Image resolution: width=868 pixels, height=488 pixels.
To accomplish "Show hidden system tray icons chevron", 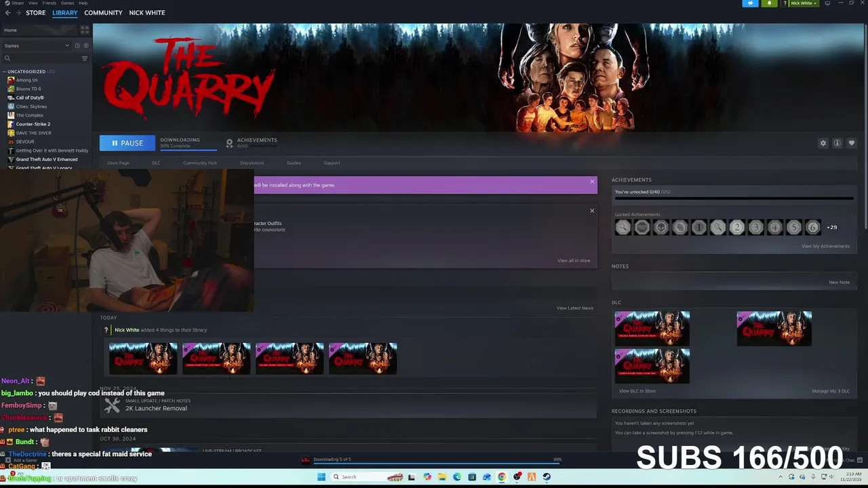I will click(x=781, y=477).
